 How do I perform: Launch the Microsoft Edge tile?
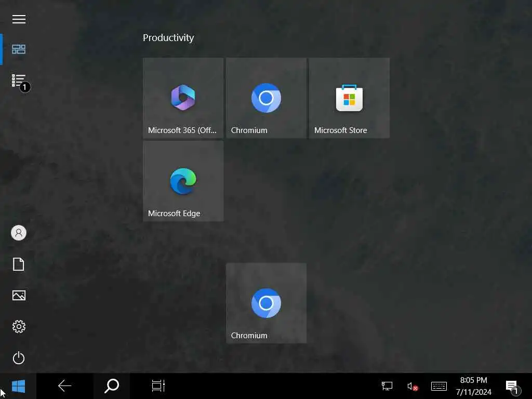(183, 181)
